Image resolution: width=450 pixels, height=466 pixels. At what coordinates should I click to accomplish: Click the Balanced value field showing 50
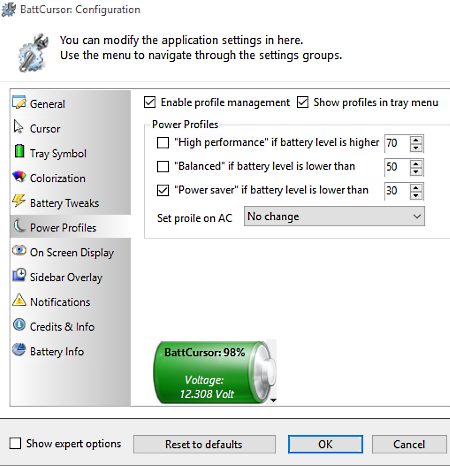(397, 167)
